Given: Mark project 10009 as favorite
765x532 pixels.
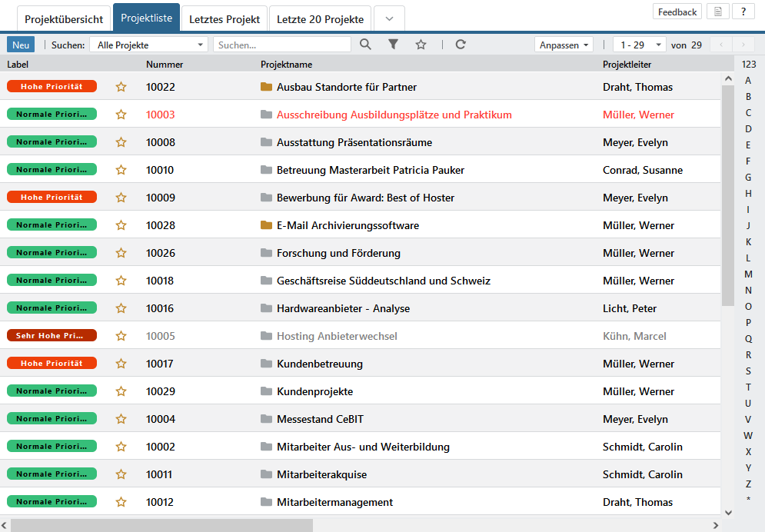Looking at the screenshot, I should (121, 198).
